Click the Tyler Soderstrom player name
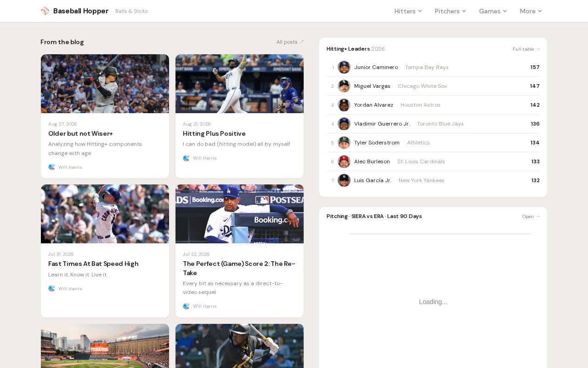The width and height of the screenshot is (588, 368). click(377, 143)
